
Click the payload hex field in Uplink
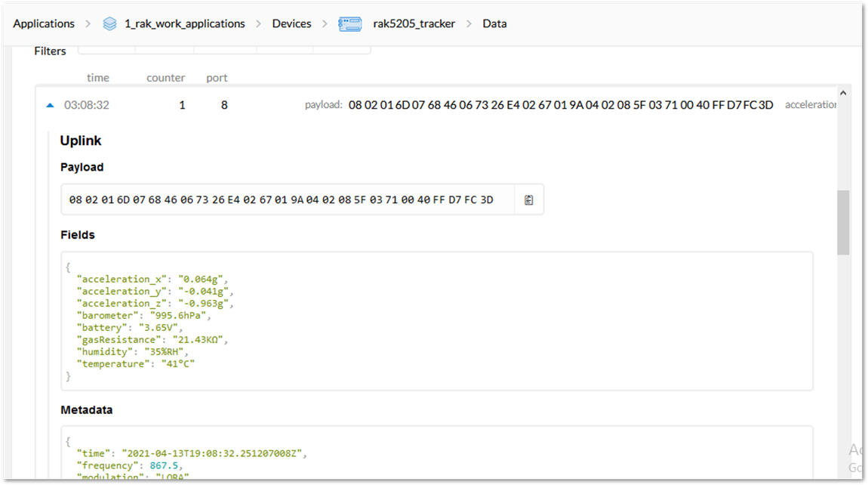(288, 199)
